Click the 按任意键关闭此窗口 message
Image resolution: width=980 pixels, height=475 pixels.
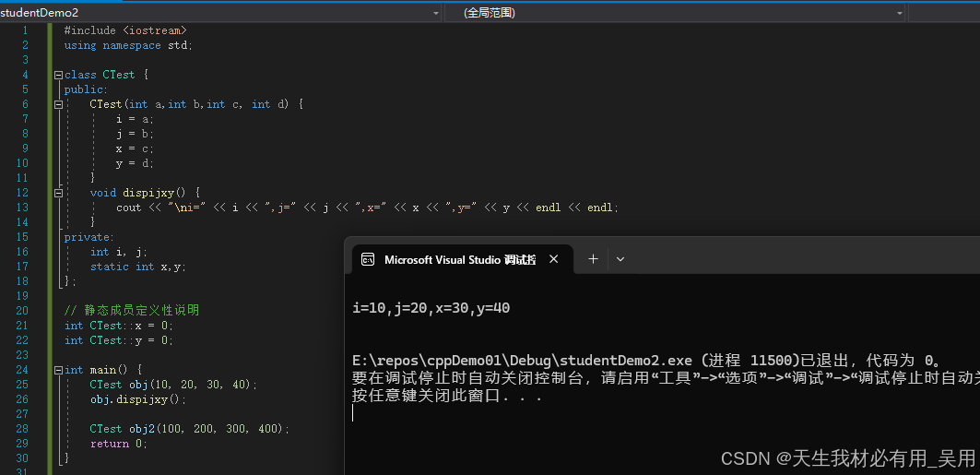coord(447,396)
